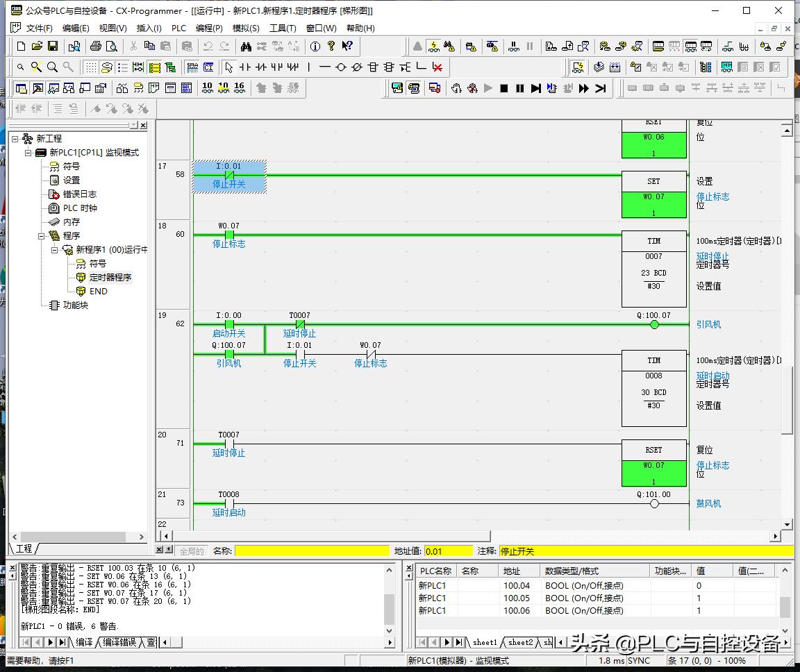Collapse the 新程序1 tree node
The image size is (800, 672).
pyautogui.click(x=55, y=249)
